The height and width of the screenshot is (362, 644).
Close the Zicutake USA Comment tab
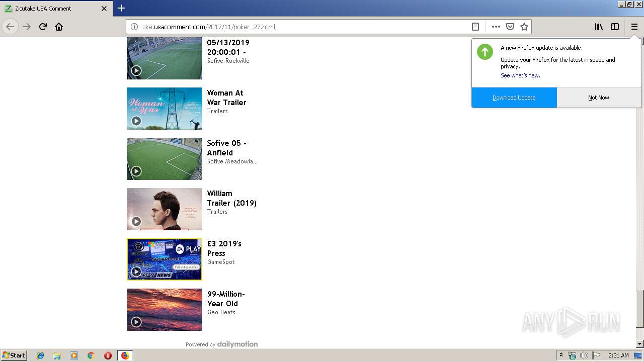coord(104,9)
